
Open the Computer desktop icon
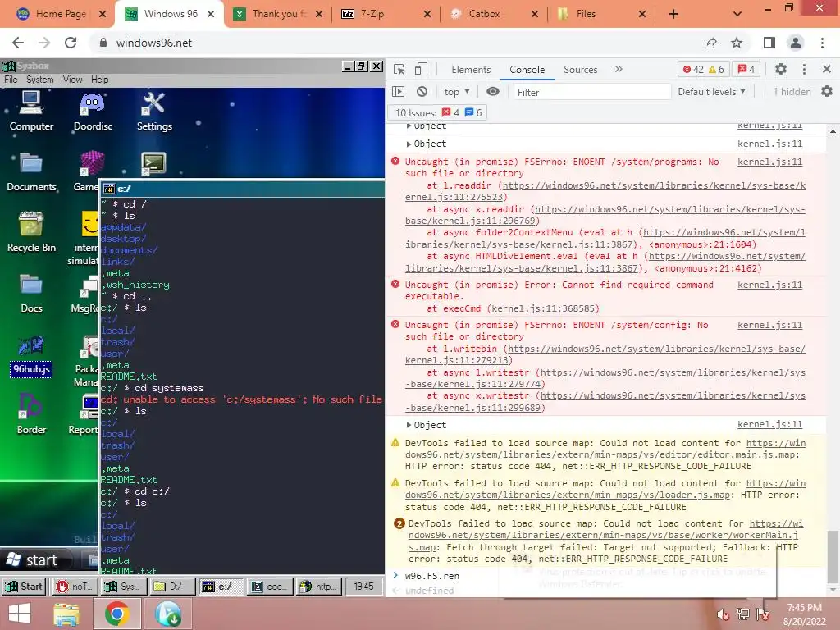coord(31,111)
